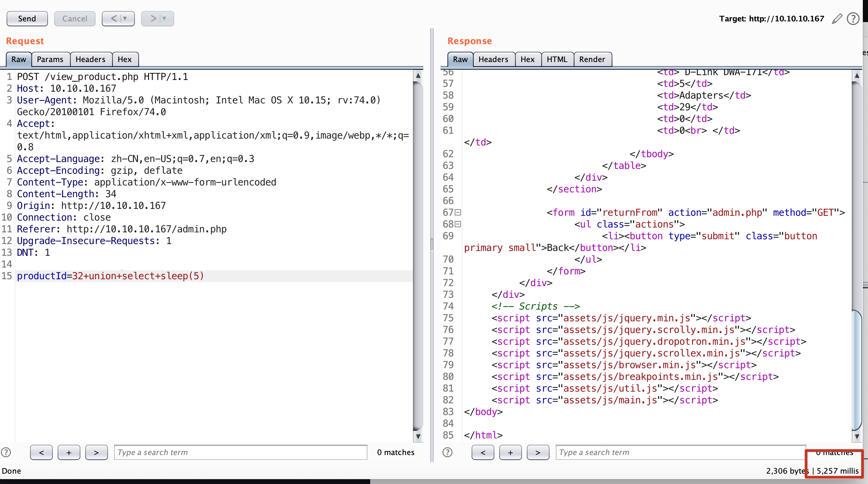This screenshot has width=868, height=484.
Task: Click the request search help icon
Action: 6,452
